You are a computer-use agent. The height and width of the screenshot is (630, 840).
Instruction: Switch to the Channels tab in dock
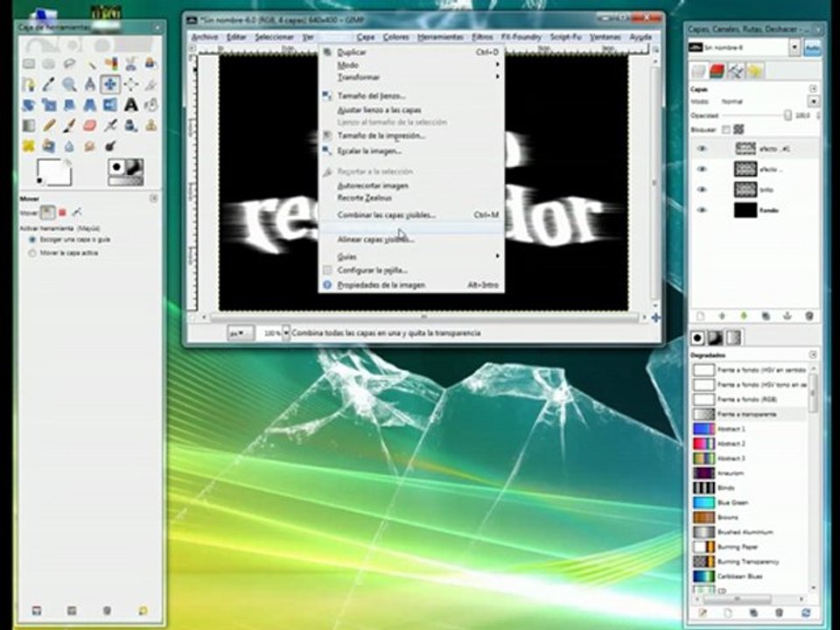click(717, 71)
